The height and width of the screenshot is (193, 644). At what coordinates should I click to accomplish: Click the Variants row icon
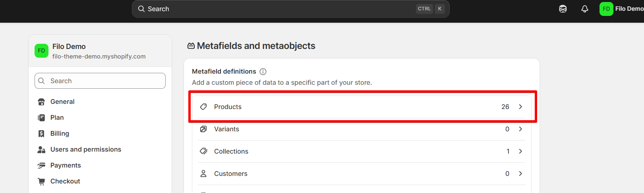click(x=203, y=129)
